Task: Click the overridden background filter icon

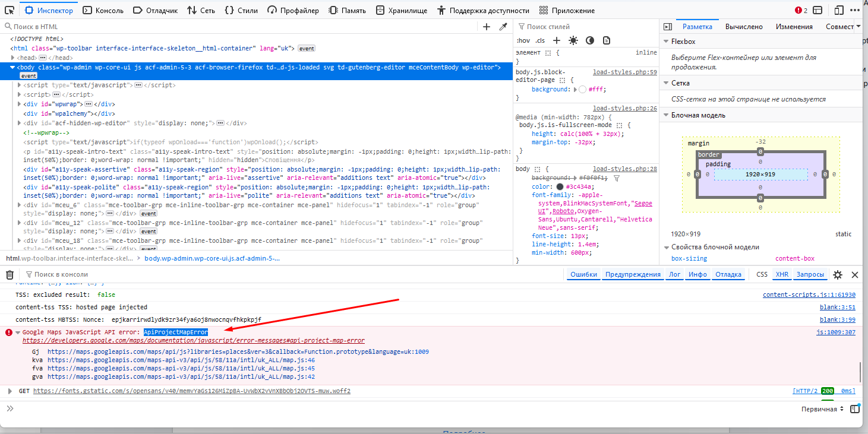Action: coord(616,178)
